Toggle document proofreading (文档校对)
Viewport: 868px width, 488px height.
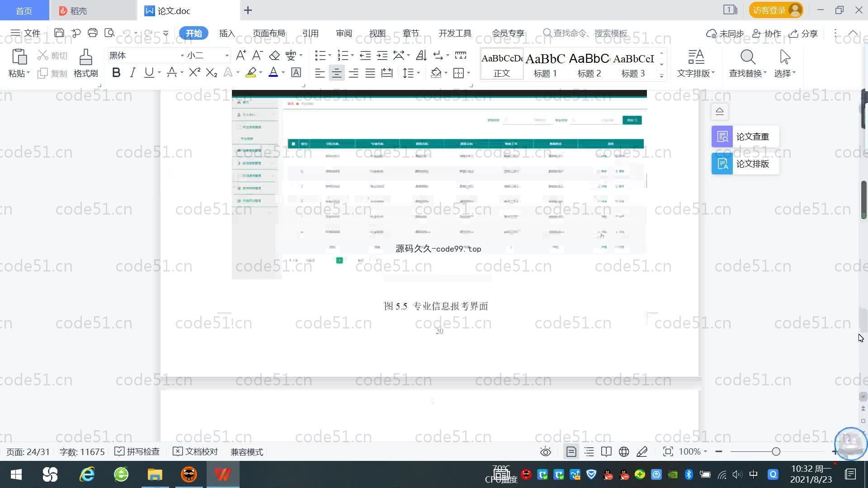point(195,451)
